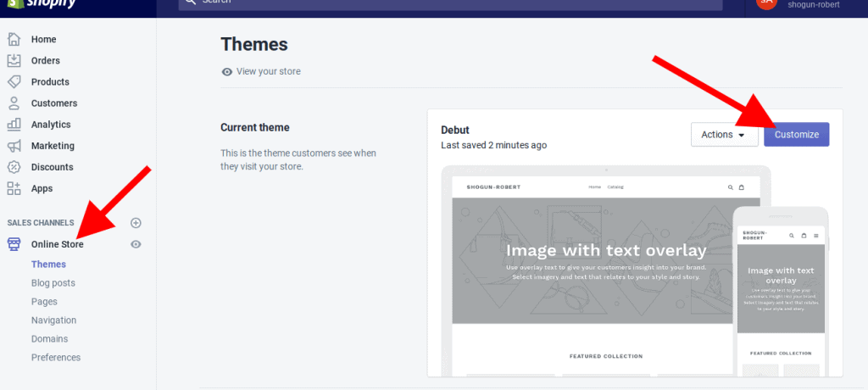Click the Products tag icon
The height and width of the screenshot is (390, 868).
pos(14,81)
